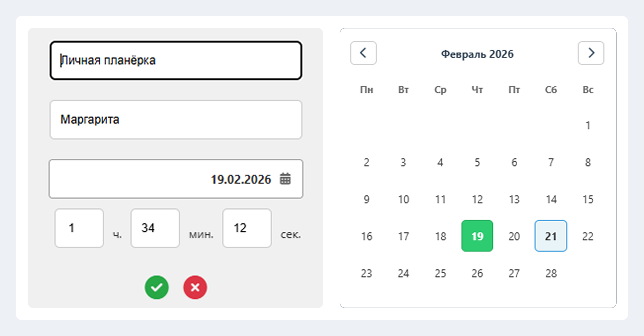Select day 21 in the calendar
Screen dimensions: 644x336
pyautogui.click(x=551, y=236)
